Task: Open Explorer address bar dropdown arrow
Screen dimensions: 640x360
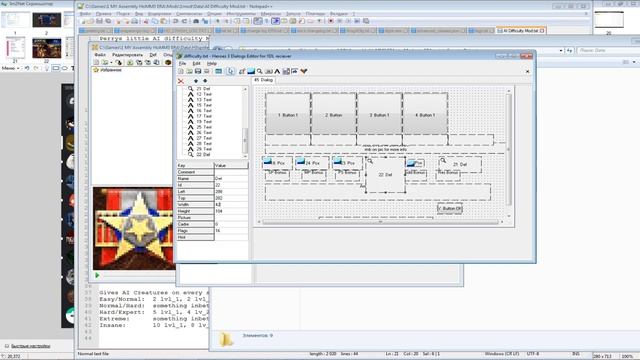Action: 561,50
